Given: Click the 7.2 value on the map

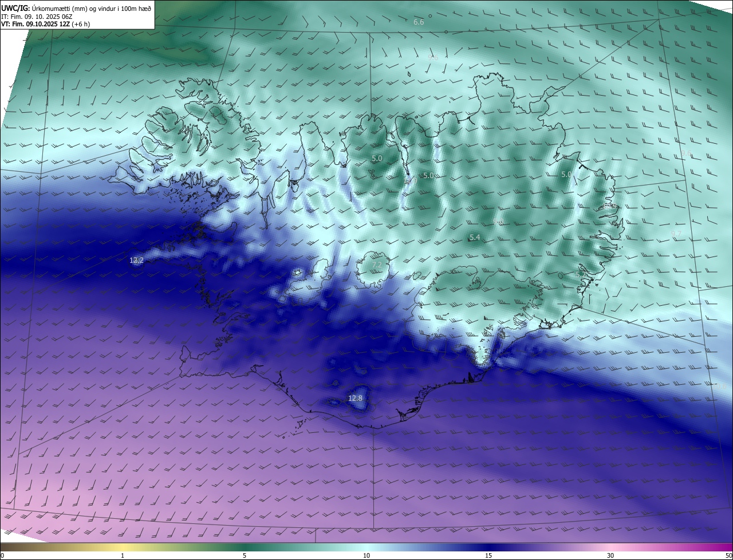Looking at the screenshot, I should point(376,265).
